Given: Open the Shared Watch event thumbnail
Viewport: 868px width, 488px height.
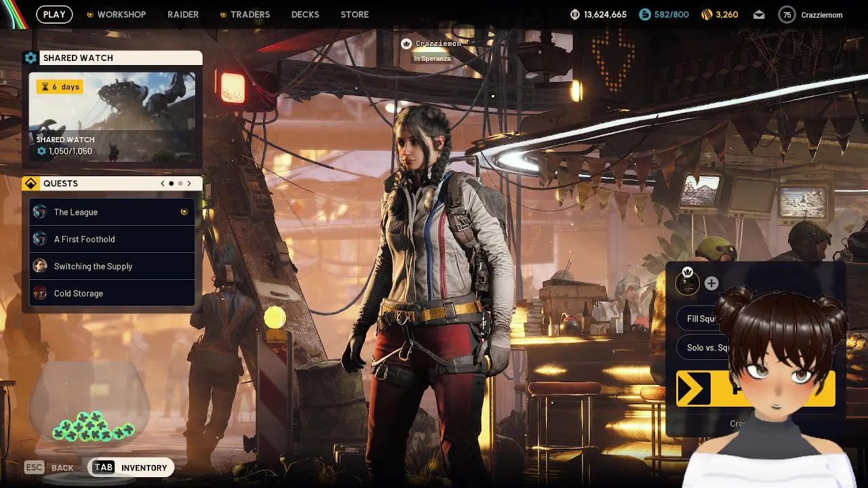Looking at the screenshot, I should click(112, 117).
